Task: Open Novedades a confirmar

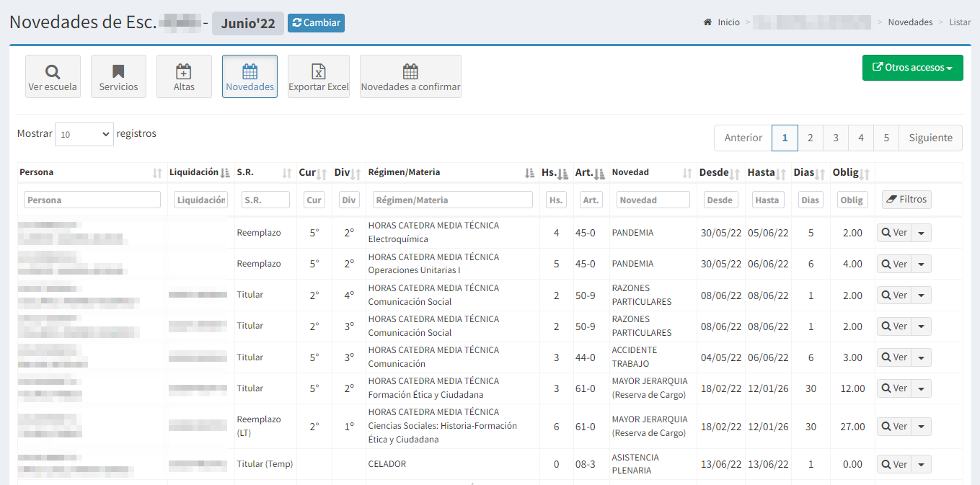Action: (x=410, y=76)
